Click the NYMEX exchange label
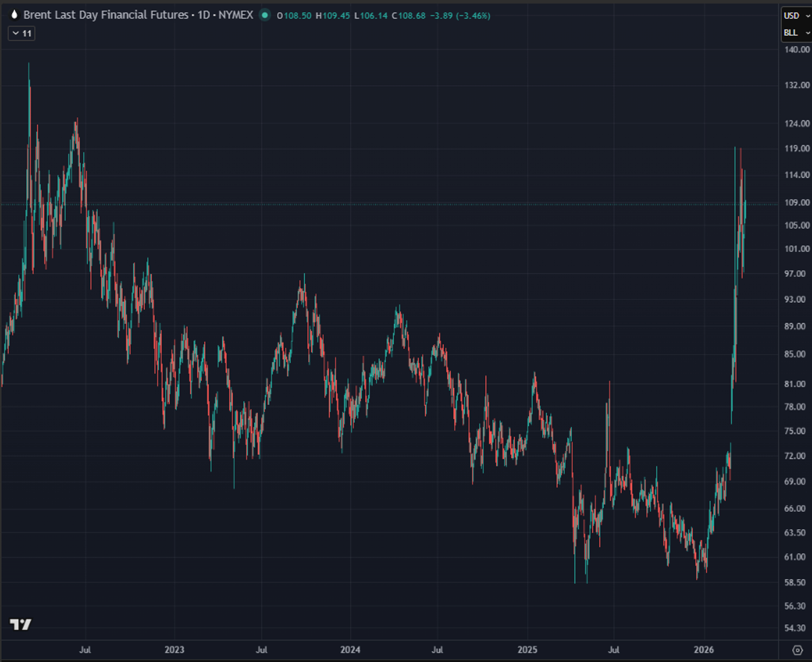The height and width of the screenshot is (662, 812). tap(236, 15)
